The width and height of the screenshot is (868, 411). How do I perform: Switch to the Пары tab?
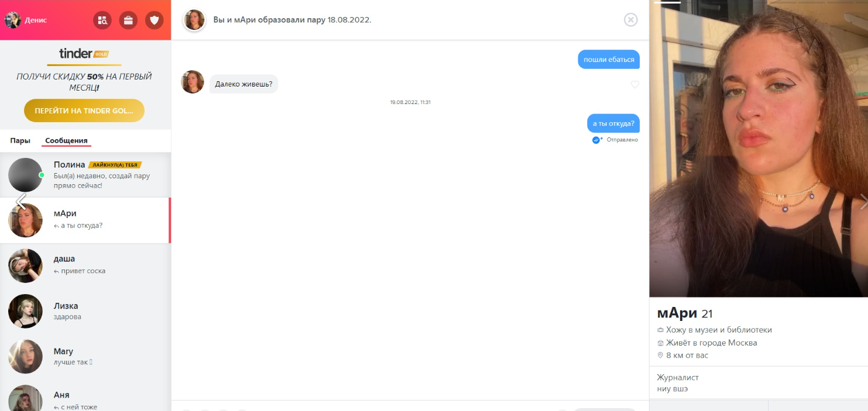click(x=20, y=140)
